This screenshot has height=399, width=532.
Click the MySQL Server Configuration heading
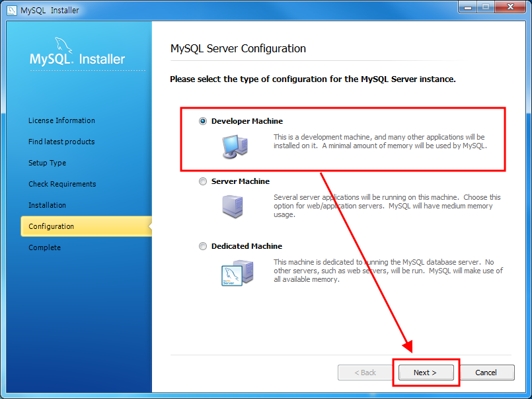tap(238, 48)
